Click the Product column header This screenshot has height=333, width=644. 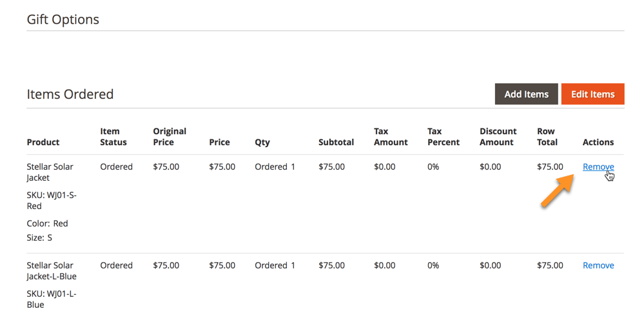pyautogui.click(x=43, y=142)
